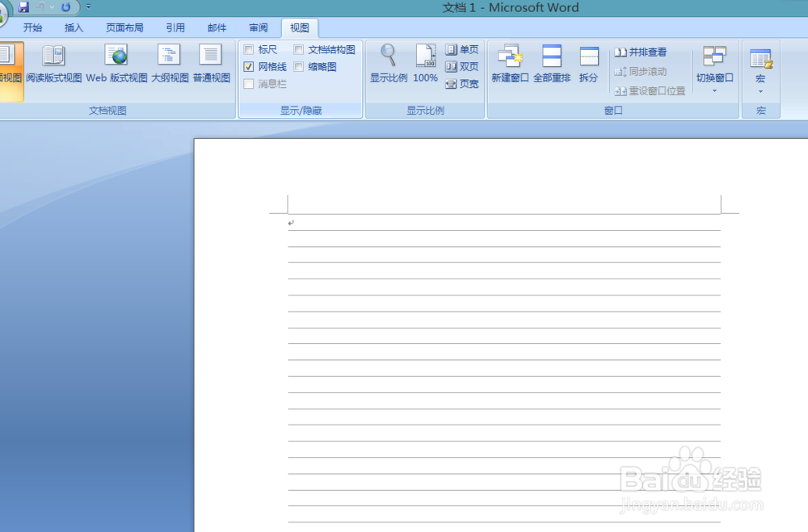Enable the 标尺 checkbox
Screen dimensions: 808x532
tap(249, 50)
